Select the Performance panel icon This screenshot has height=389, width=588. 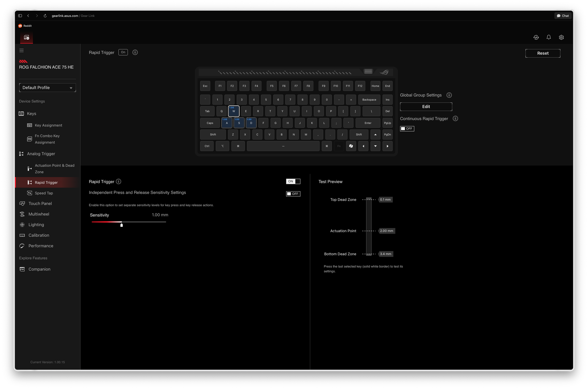coord(22,246)
